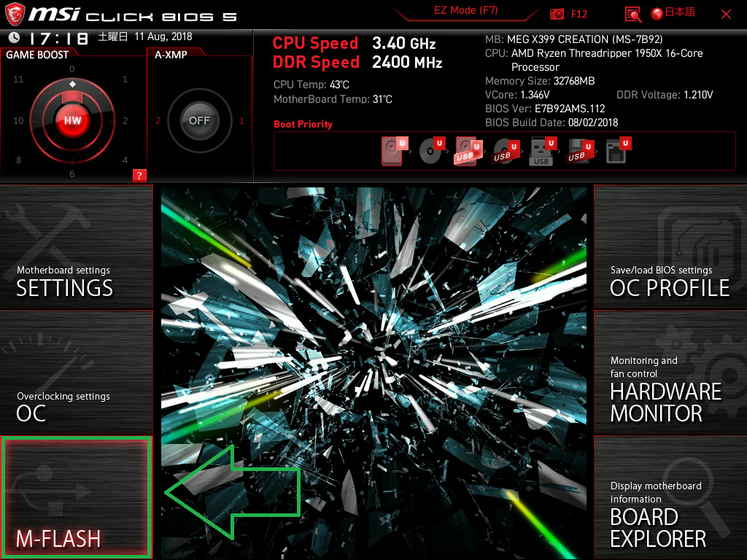Set Game Boost dial to stage 6
Screen dimensions: 747x560
(72, 174)
